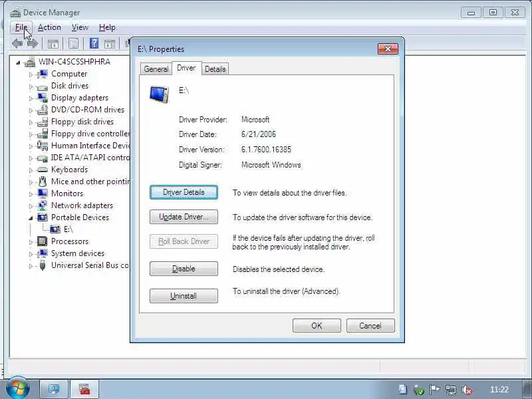Select the System devices label
This screenshot has width=532, height=399.
(78, 253)
